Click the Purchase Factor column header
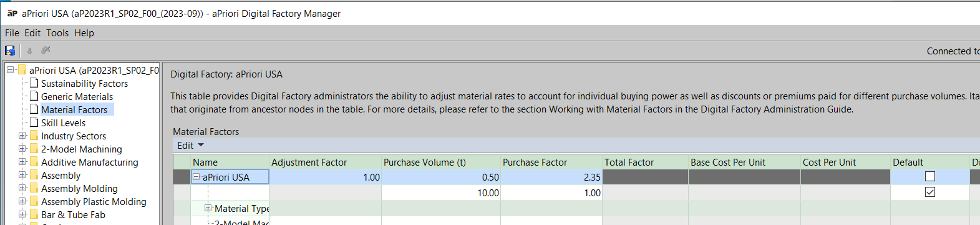Viewport: 980px width, 225px height. pos(551,162)
